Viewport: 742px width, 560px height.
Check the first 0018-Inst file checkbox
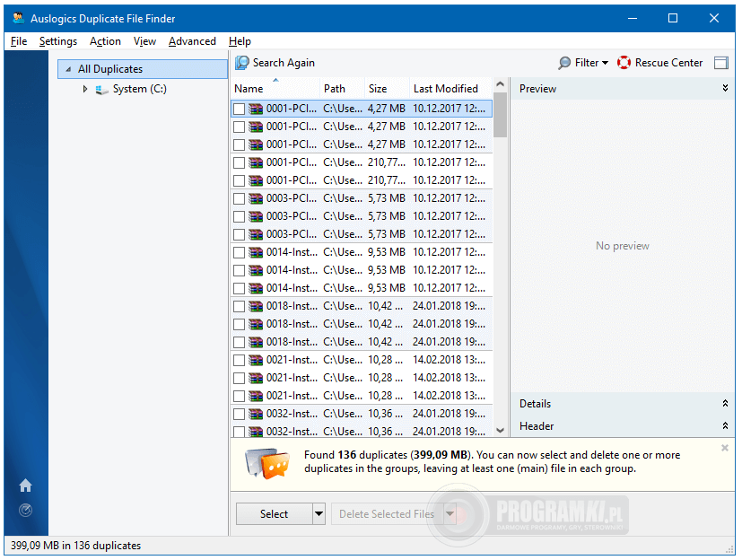tap(240, 307)
